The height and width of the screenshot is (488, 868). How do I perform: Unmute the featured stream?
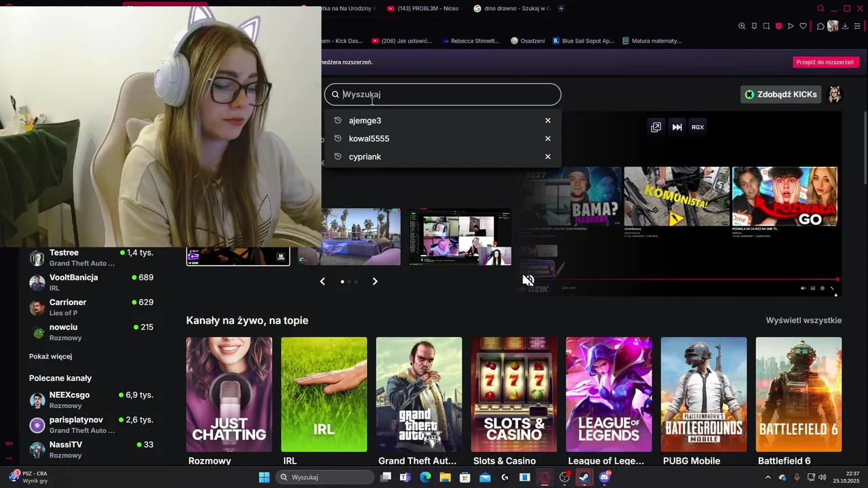[528, 280]
